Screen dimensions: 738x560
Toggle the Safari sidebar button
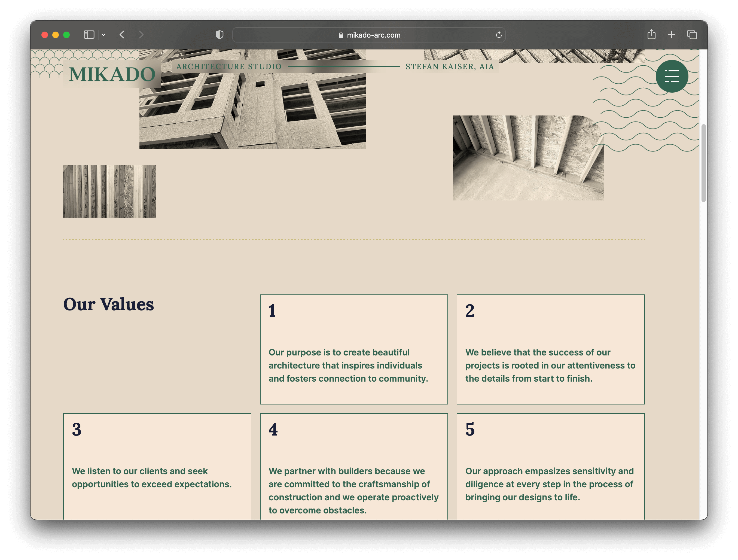(x=89, y=35)
